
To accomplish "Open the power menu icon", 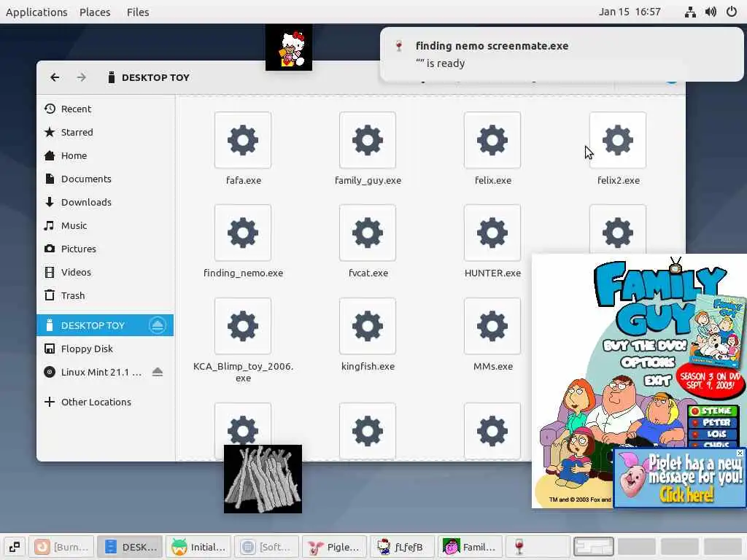I will coord(732,12).
